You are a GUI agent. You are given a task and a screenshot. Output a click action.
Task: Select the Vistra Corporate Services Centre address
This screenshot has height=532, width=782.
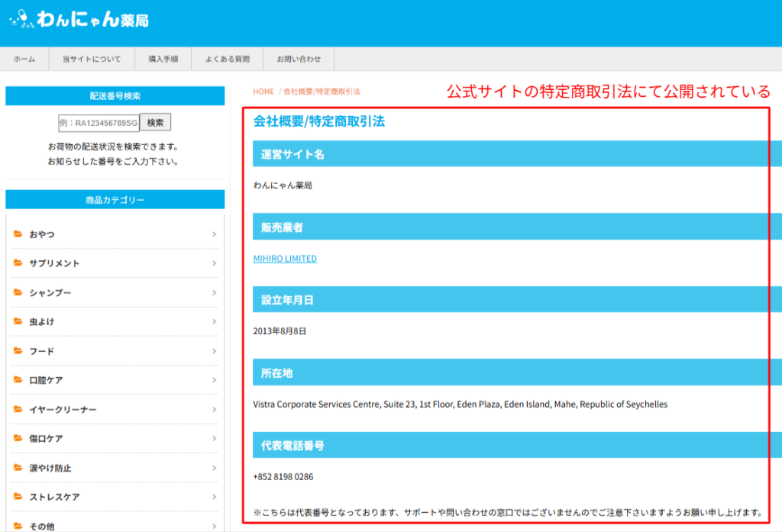point(460,405)
